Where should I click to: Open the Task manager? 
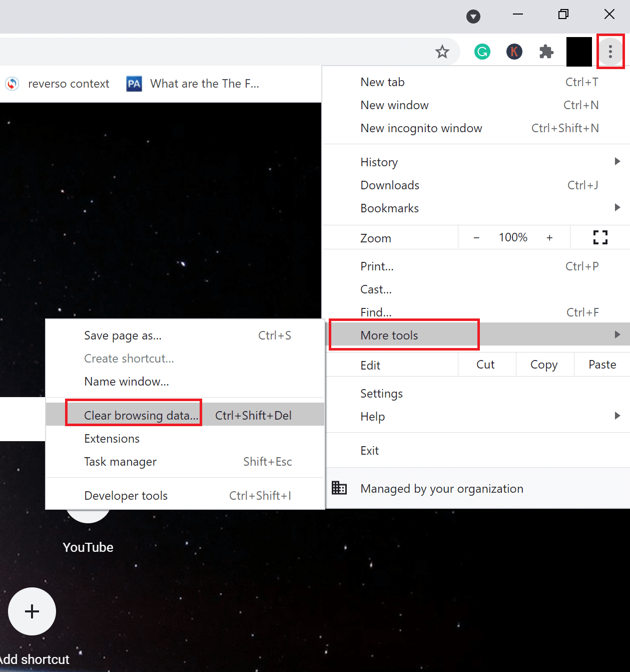tap(120, 461)
